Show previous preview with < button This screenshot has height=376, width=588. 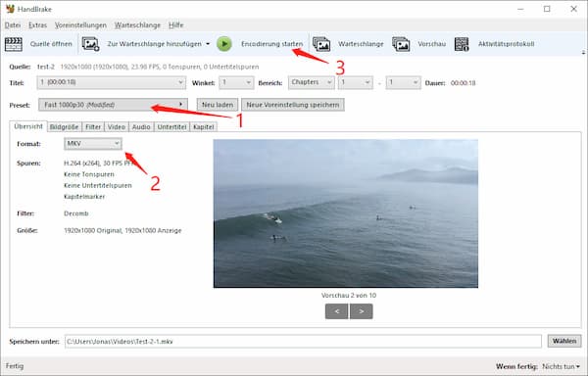[337, 311]
